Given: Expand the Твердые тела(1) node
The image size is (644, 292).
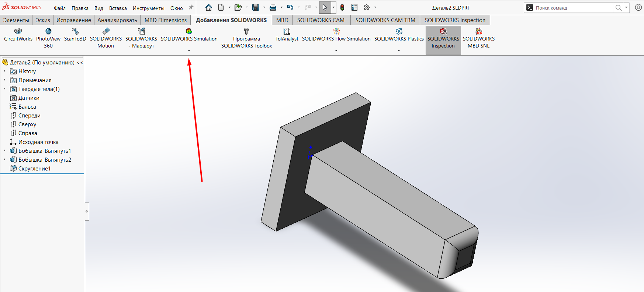Looking at the screenshot, I should pyautogui.click(x=4, y=89).
